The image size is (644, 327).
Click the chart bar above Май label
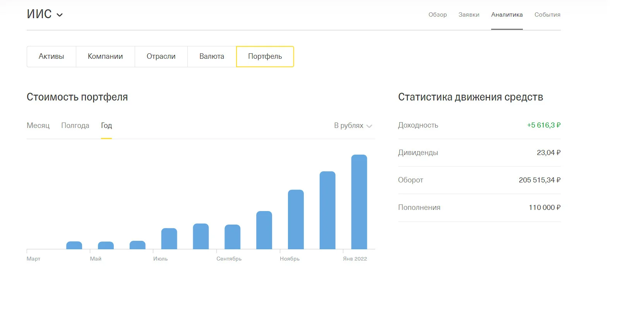coord(106,245)
